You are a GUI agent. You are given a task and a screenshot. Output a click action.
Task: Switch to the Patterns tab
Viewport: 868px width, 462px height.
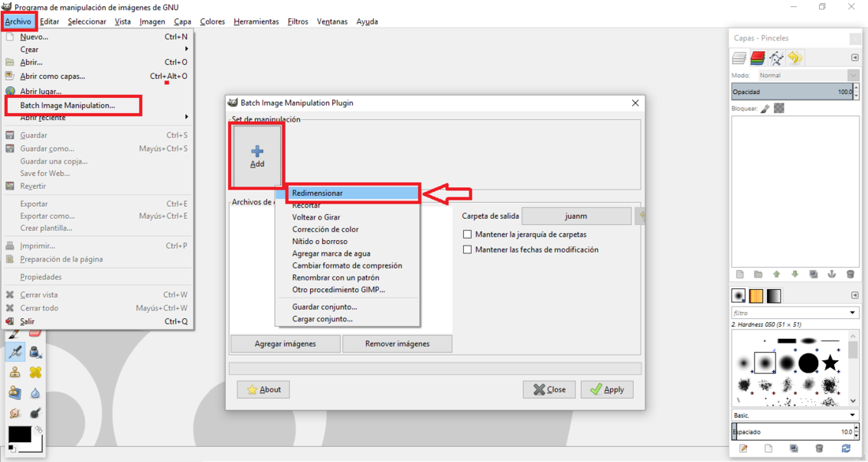pos(756,296)
